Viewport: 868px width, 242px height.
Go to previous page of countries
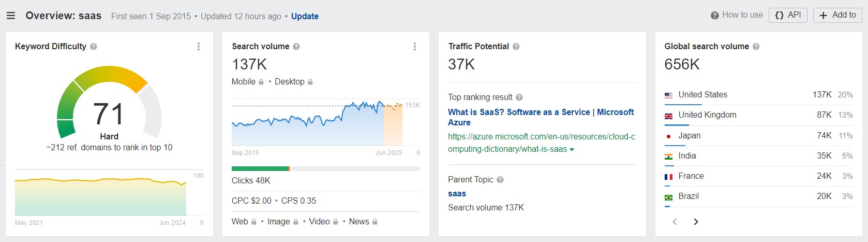[x=675, y=222]
